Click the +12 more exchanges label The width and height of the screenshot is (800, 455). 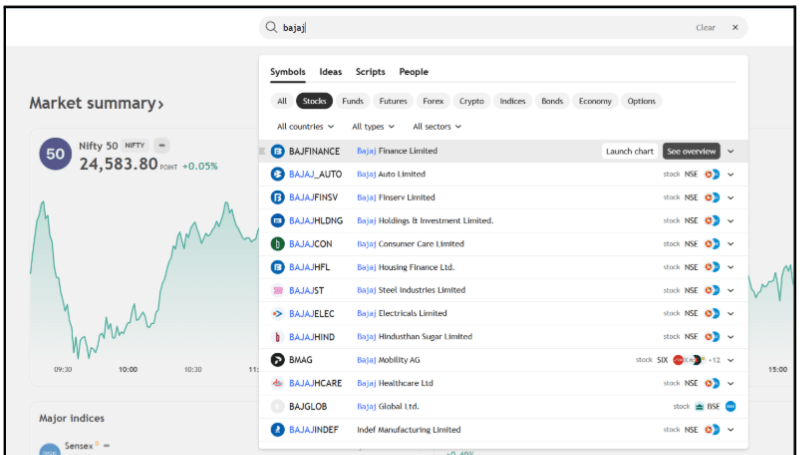[x=714, y=360]
